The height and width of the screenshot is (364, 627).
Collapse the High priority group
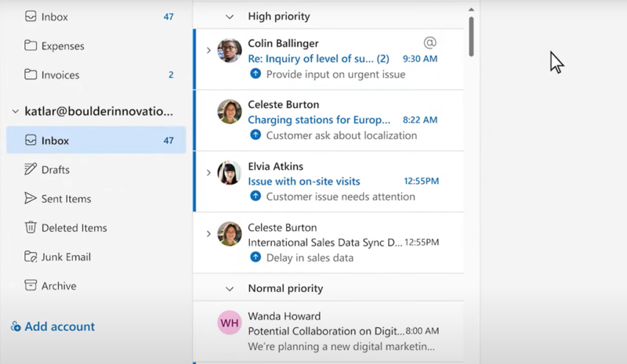[230, 16]
